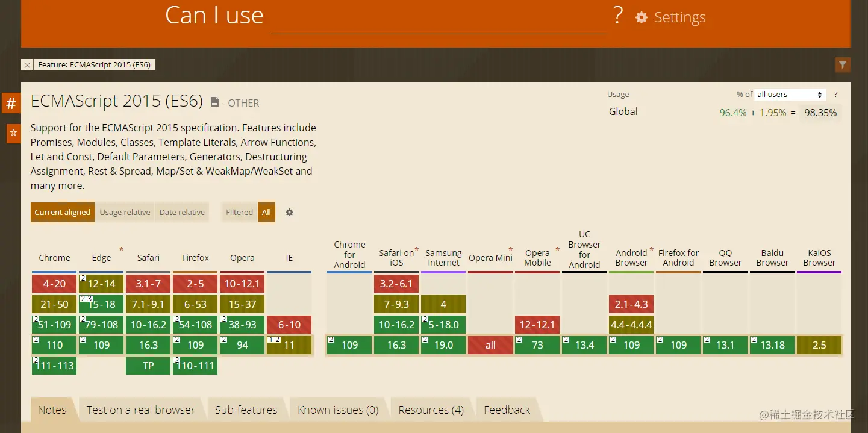Open the all users dropdown

[x=790, y=95]
